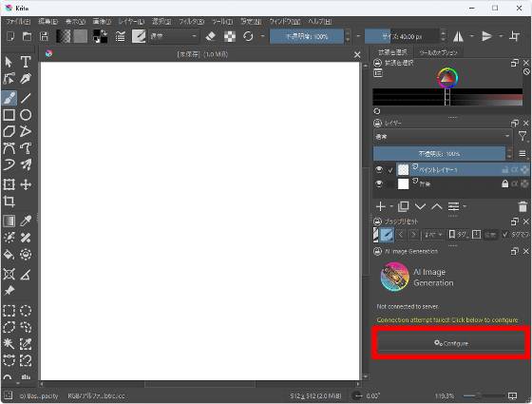Open the layer filter funnel menu
The image size is (532, 404).
[x=522, y=136]
